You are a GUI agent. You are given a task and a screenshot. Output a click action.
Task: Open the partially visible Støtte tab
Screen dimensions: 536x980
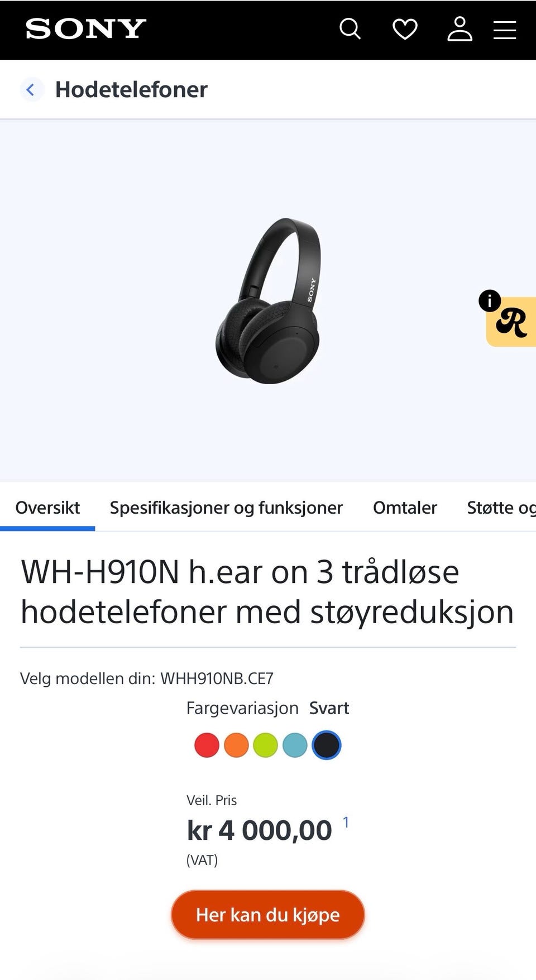point(501,508)
